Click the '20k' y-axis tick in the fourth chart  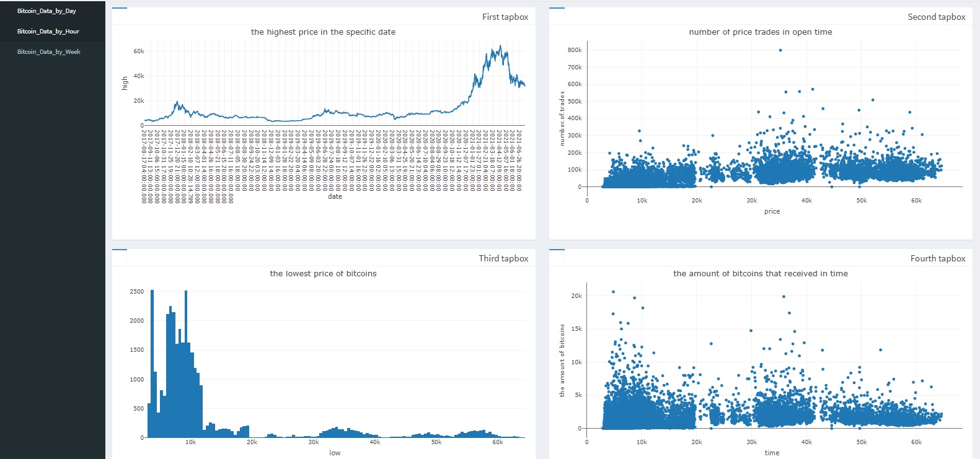[x=576, y=296]
